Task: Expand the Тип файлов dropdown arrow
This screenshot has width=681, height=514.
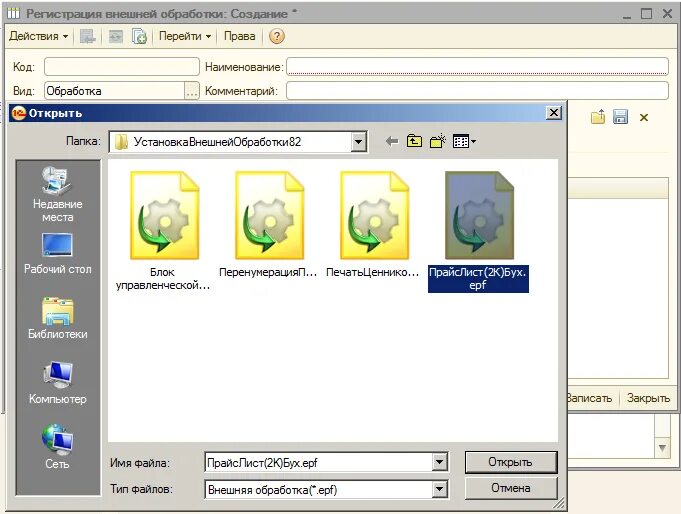Action: coord(440,490)
